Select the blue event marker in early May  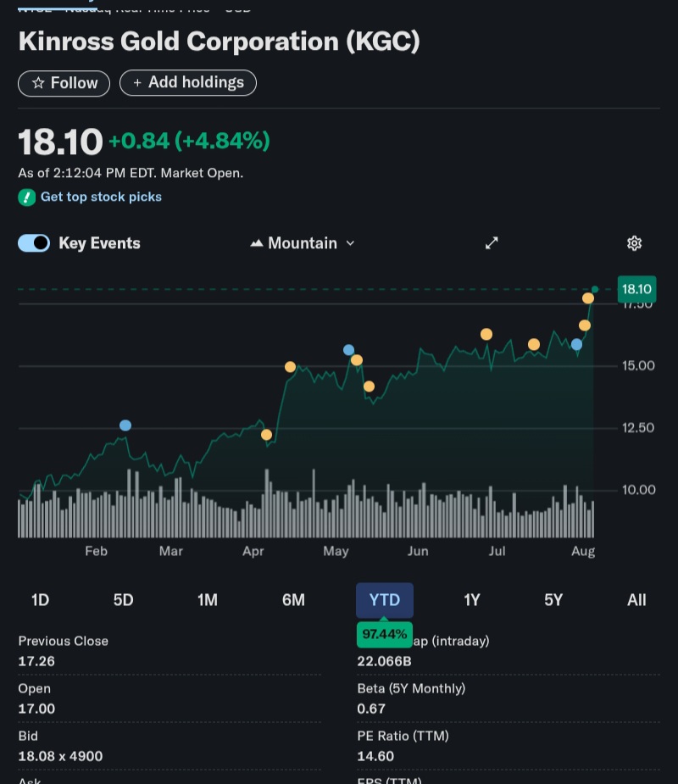tap(349, 350)
